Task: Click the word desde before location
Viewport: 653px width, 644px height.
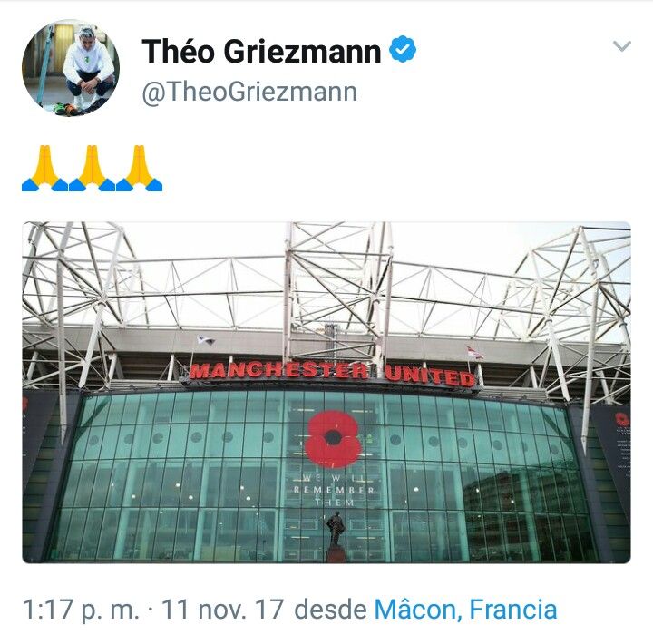Action: pyautogui.click(x=330, y=609)
